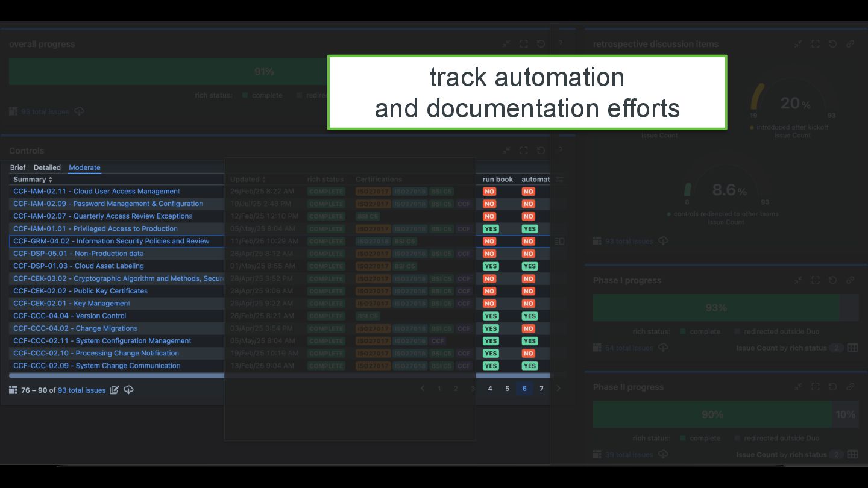The width and height of the screenshot is (868, 488).
Task: Switch to the Brief tab
Action: click(18, 167)
